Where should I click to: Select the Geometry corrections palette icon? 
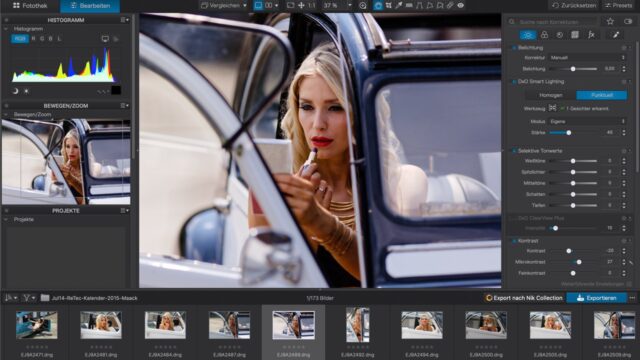[575, 35]
